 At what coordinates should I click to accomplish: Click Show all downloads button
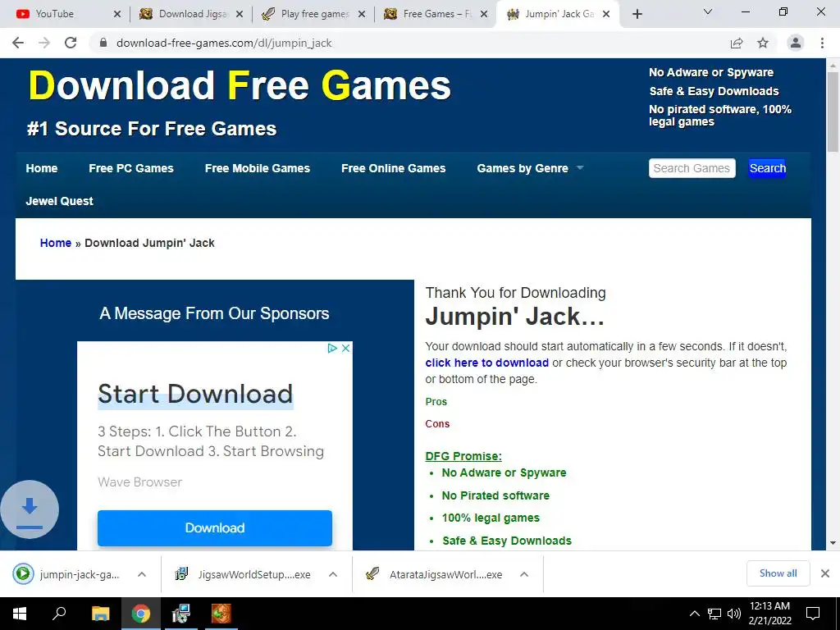778,573
